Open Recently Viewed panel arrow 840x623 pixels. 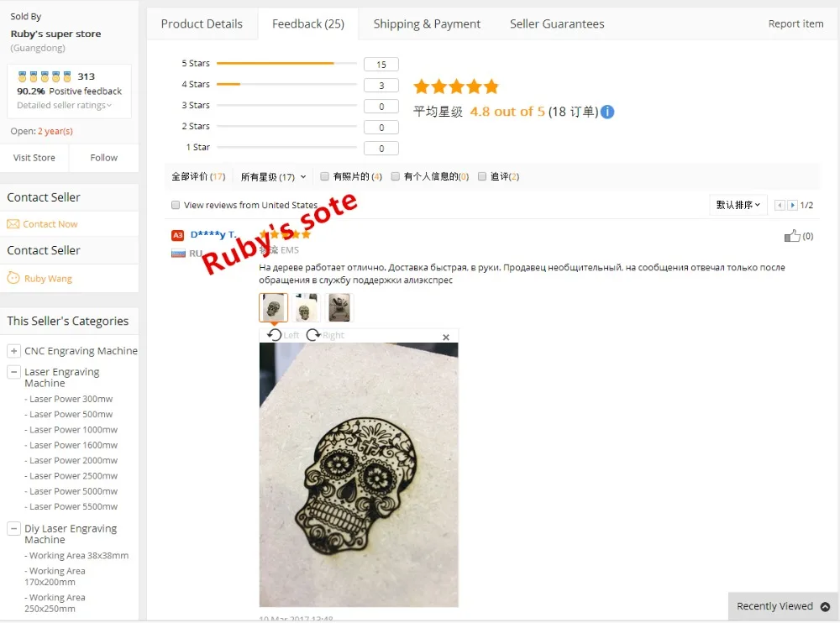click(x=825, y=606)
